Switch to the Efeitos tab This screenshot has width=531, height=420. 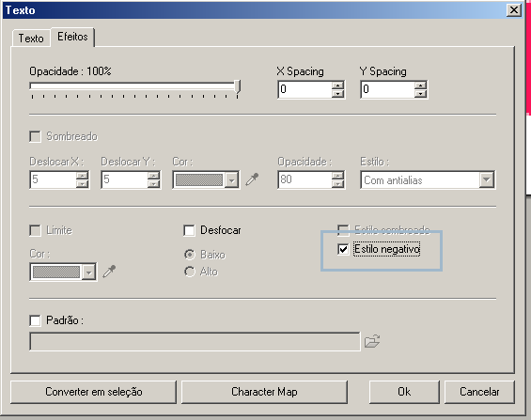pyautogui.click(x=72, y=37)
